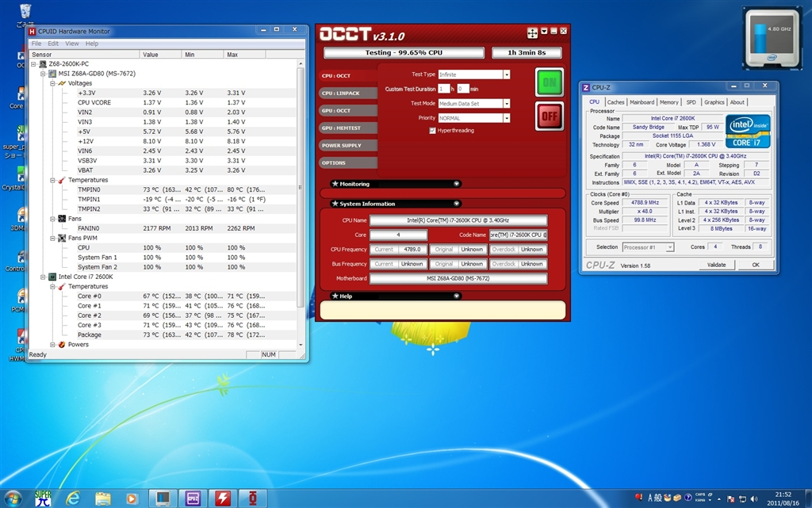The height and width of the screenshot is (508, 812).
Task: Toggle the Hyperthreading checkbox
Action: click(432, 130)
